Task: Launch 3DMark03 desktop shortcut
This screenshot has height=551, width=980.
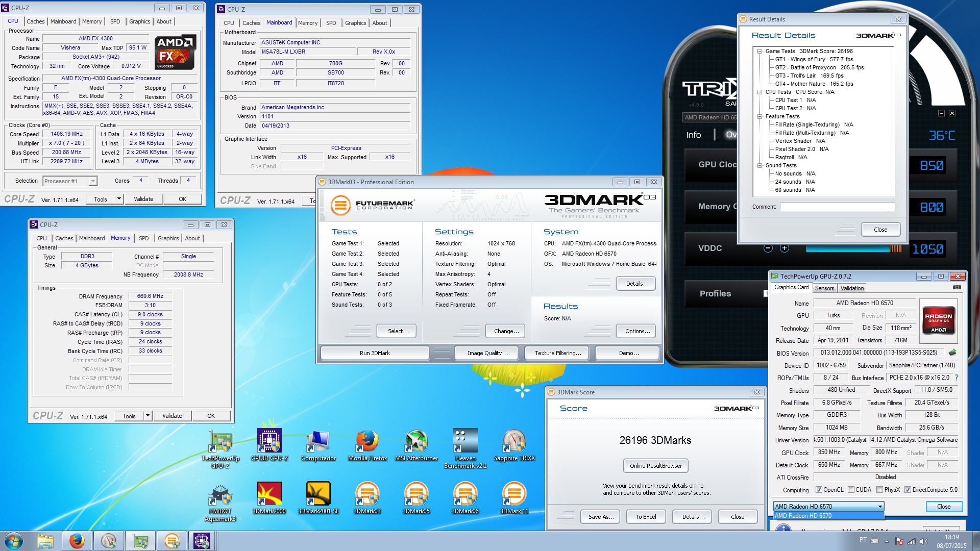Action: 367,498
